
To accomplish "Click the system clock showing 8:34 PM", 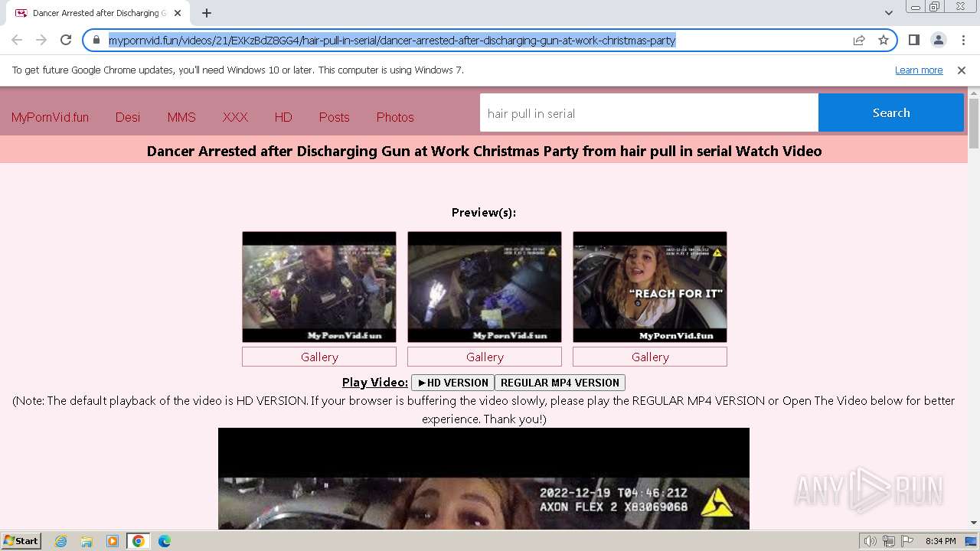I will pos(940,541).
